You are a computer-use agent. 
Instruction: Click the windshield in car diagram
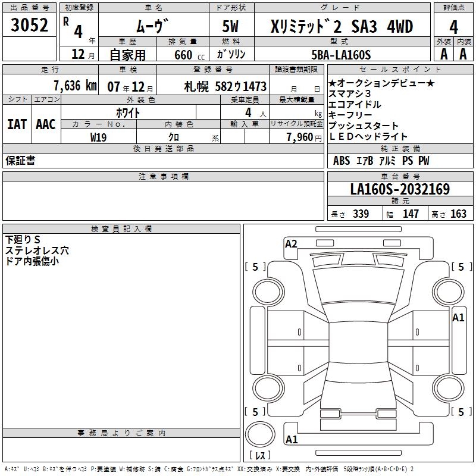(358, 286)
